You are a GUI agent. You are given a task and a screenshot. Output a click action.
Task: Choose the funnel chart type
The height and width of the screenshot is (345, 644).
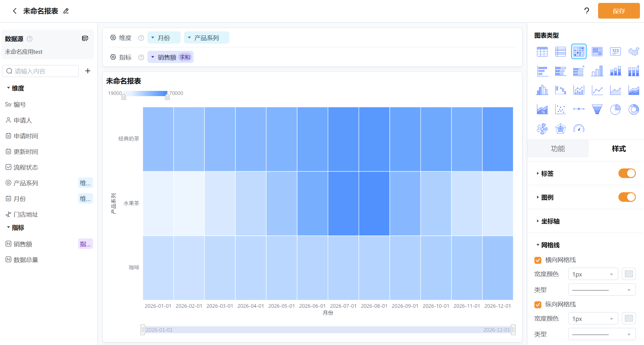(597, 109)
